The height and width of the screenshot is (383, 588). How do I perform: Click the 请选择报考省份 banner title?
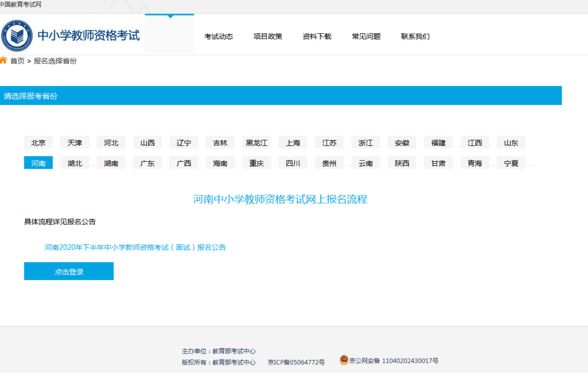tap(30, 96)
